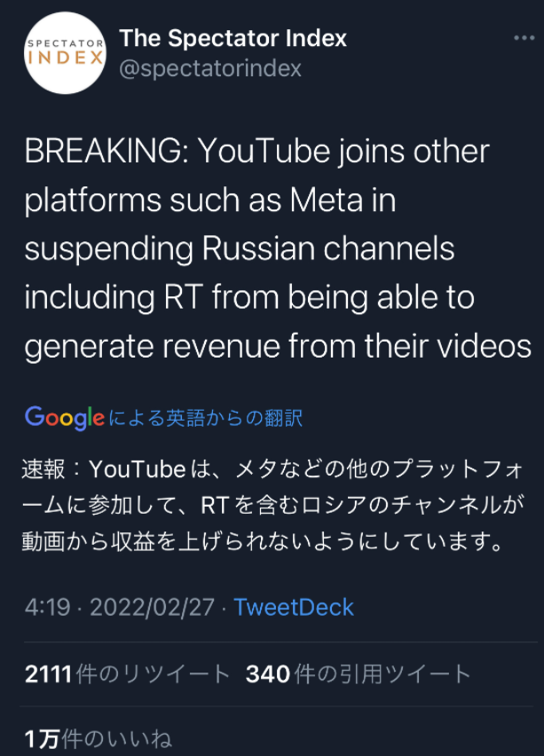544x756 pixels.
Task: Click the @spectatorindex handle
Action: tap(210, 68)
